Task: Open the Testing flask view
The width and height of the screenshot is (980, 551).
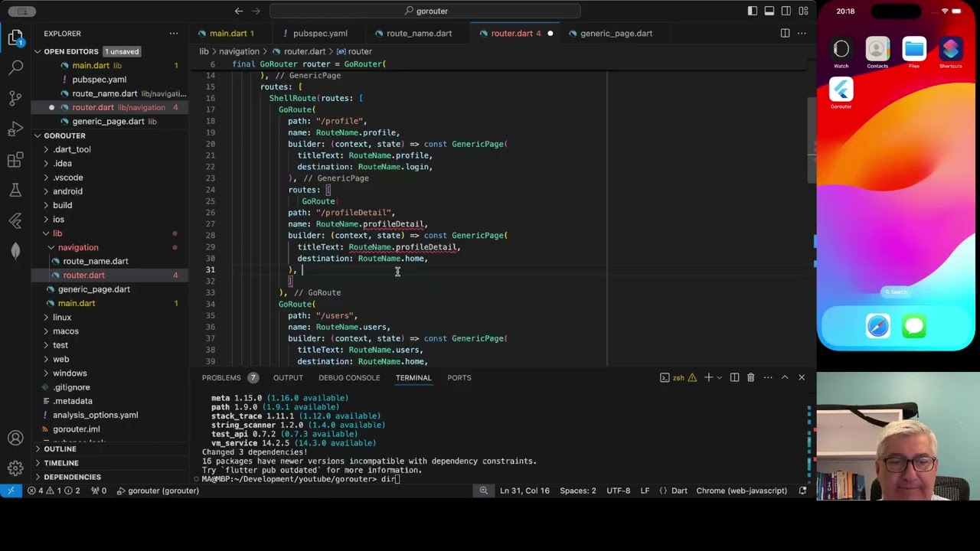Action: (x=15, y=190)
